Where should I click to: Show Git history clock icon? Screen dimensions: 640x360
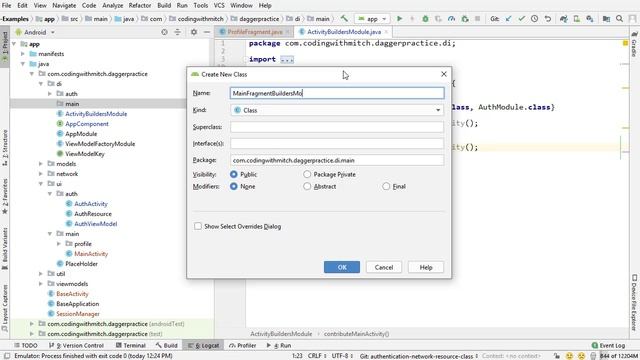point(534,19)
